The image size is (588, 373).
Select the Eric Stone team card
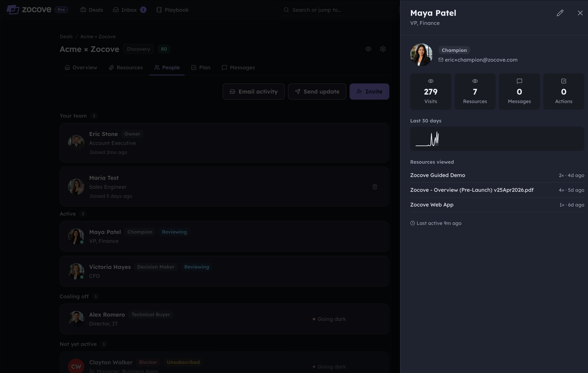click(224, 143)
